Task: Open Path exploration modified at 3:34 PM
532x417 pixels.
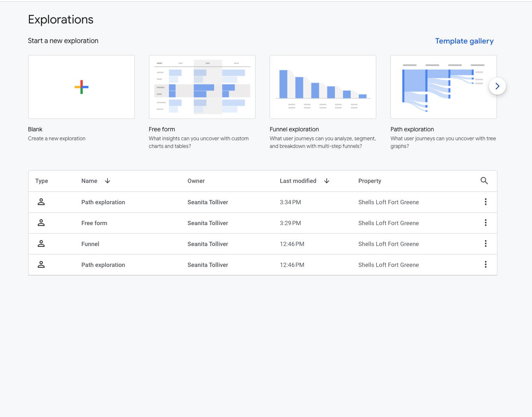Action: pos(103,202)
